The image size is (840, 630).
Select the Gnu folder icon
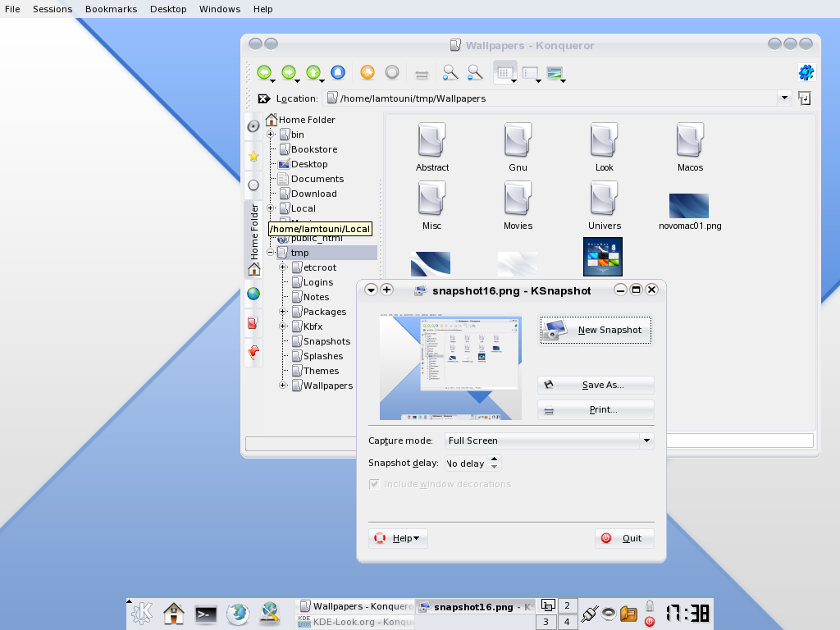[x=518, y=140]
